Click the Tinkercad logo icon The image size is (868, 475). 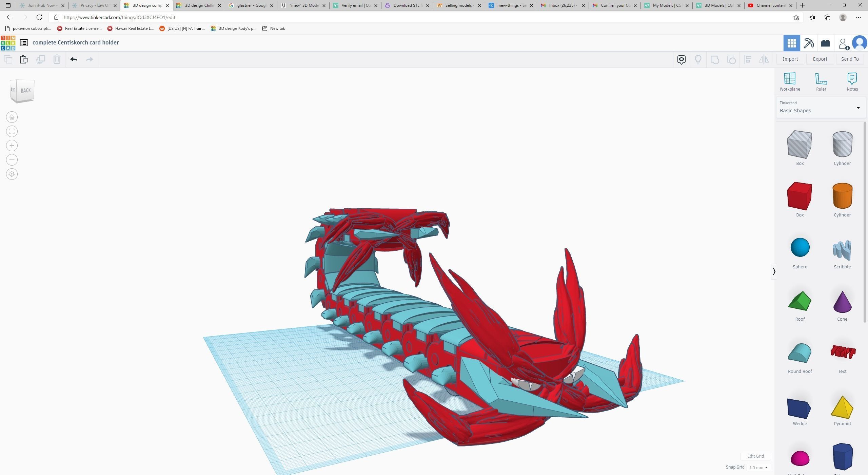click(8, 43)
